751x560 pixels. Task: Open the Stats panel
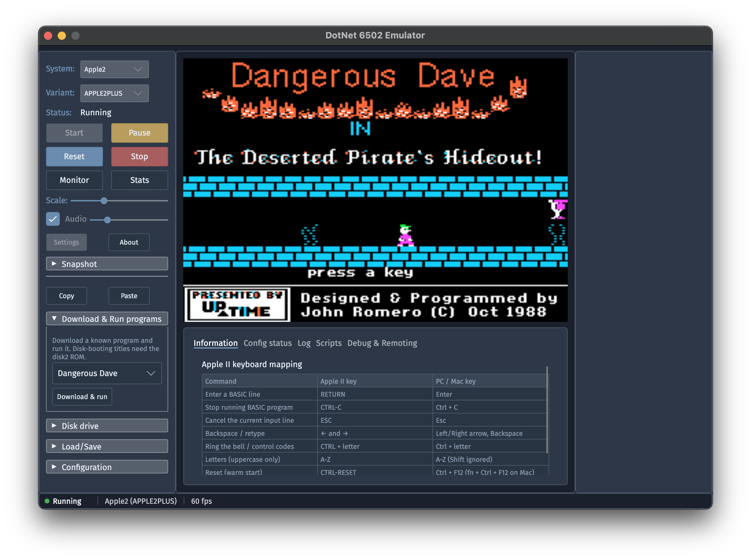(x=139, y=180)
